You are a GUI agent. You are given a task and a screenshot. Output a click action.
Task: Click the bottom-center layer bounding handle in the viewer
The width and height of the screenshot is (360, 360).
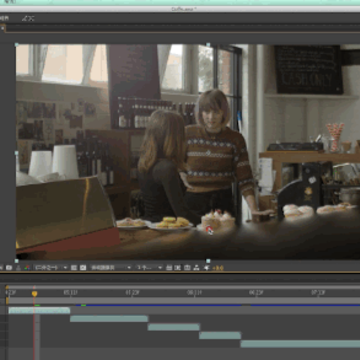coord(208,261)
